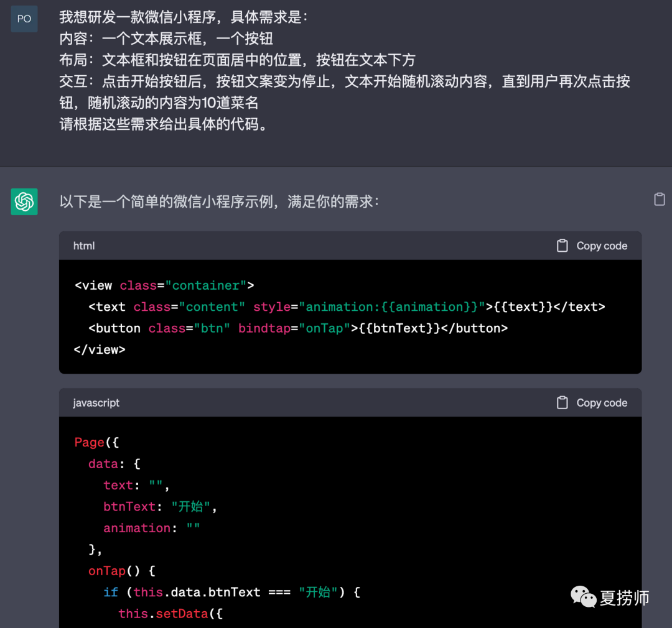Click the code line with '<text class="content"'

pyautogui.click(x=347, y=307)
